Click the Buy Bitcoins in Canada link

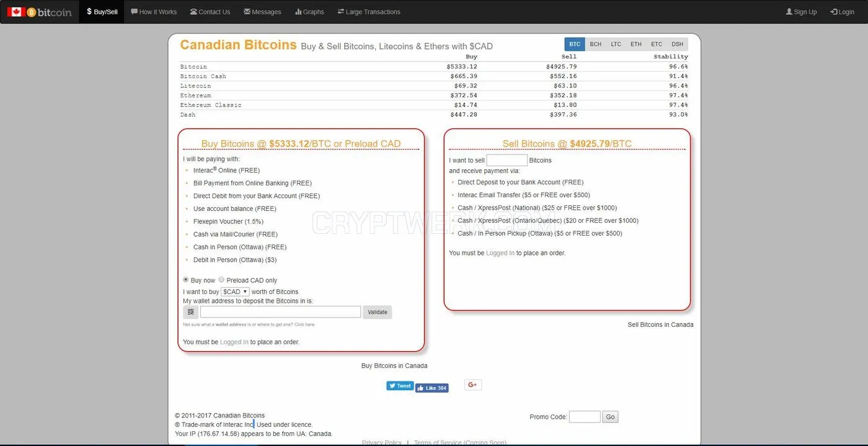pyautogui.click(x=394, y=365)
